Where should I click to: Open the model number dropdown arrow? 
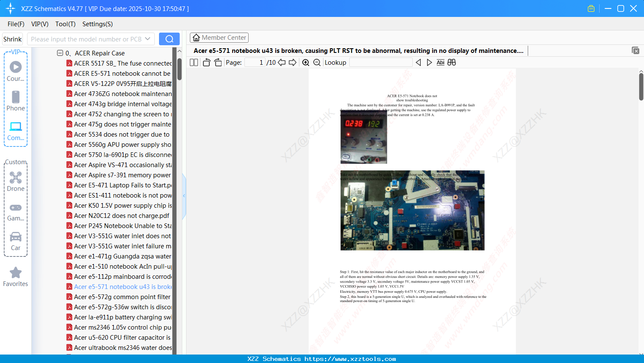[148, 39]
